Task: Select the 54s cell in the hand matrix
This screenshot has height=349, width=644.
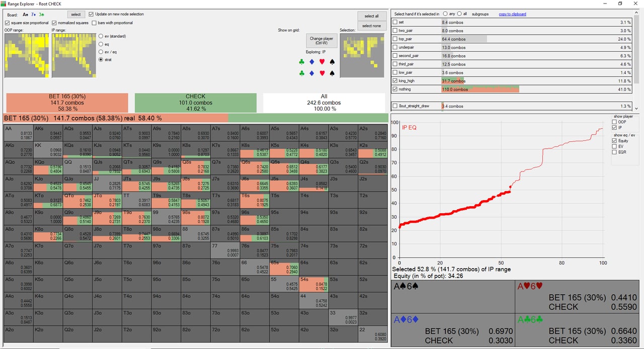Action: point(314,284)
